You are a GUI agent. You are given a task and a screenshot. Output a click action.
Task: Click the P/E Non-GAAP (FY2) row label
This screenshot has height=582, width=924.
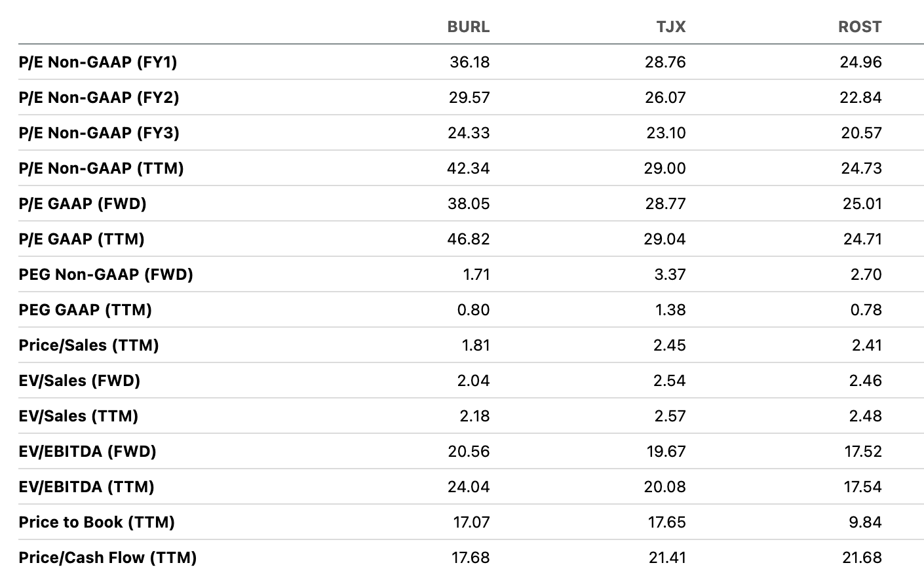[99, 98]
